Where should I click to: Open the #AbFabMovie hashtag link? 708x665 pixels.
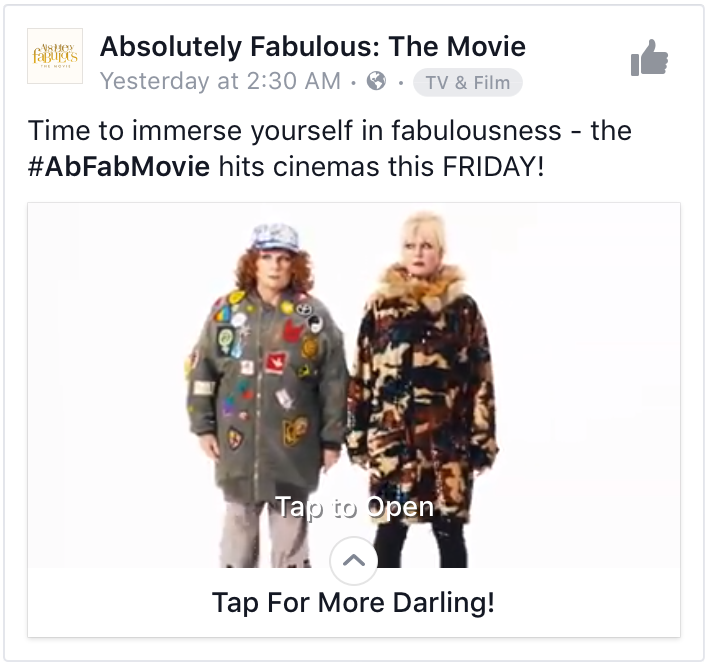(119, 167)
